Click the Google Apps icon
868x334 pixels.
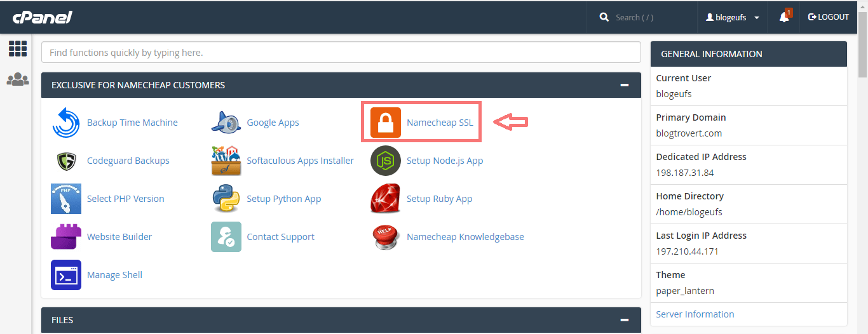226,123
